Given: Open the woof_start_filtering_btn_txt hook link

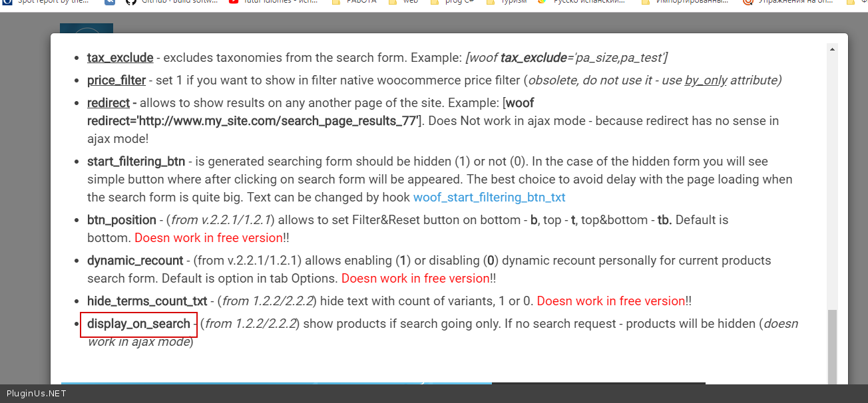Looking at the screenshot, I should coord(489,197).
